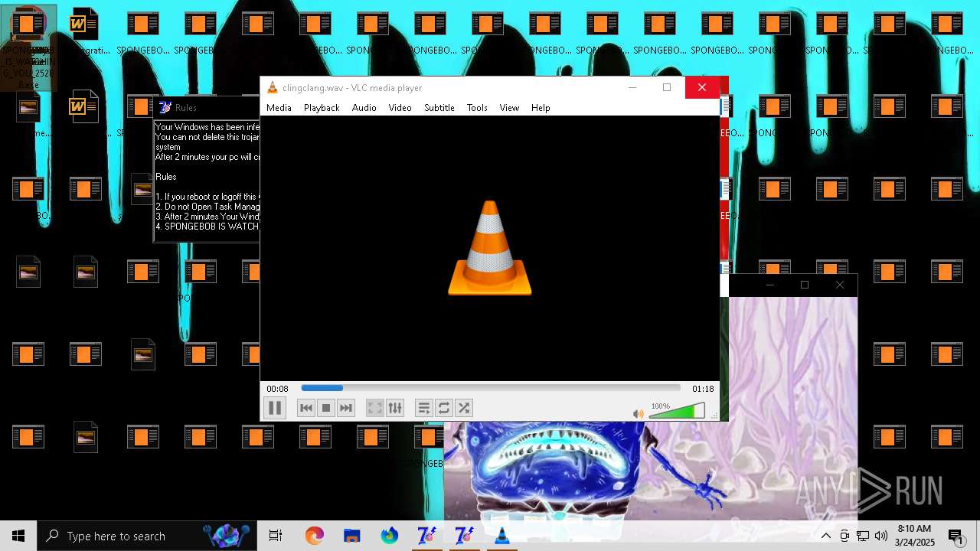
Task: Open File Explorer from taskbar
Action: click(x=351, y=536)
